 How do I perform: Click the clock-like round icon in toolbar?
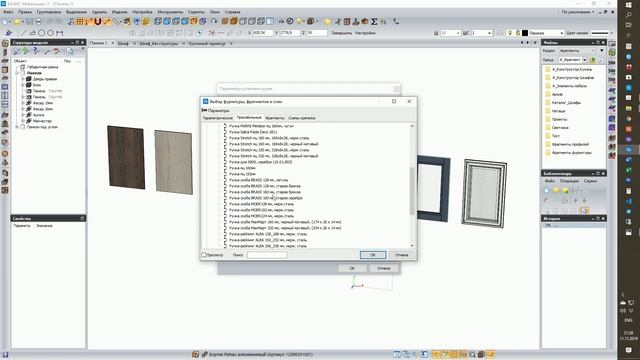290,21
